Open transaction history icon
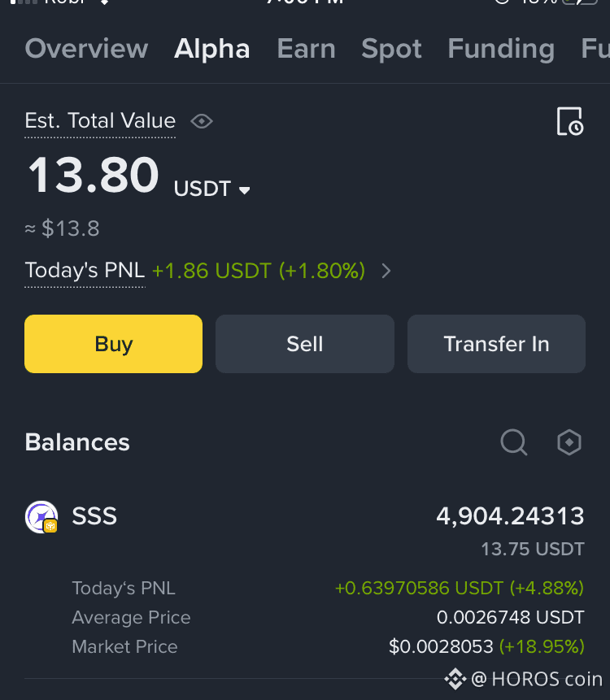The width and height of the screenshot is (610, 700). pyautogui.click(x=570, y=121)
